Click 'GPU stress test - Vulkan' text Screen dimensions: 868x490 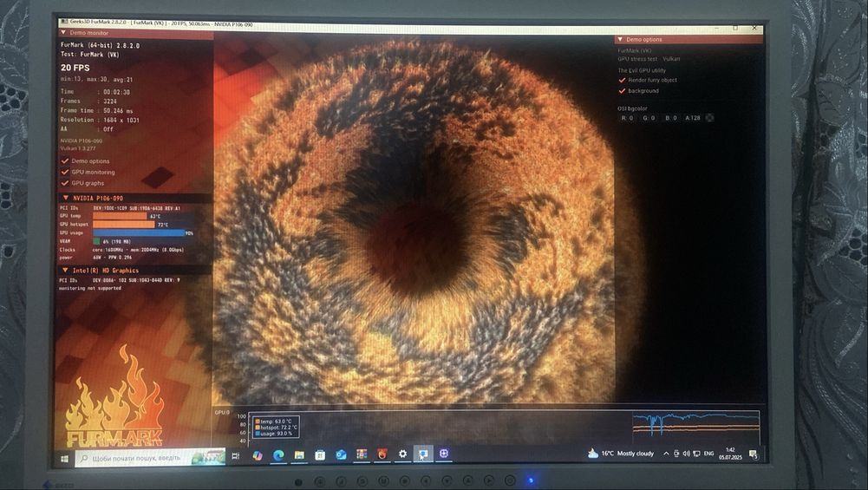coord(649,59)
